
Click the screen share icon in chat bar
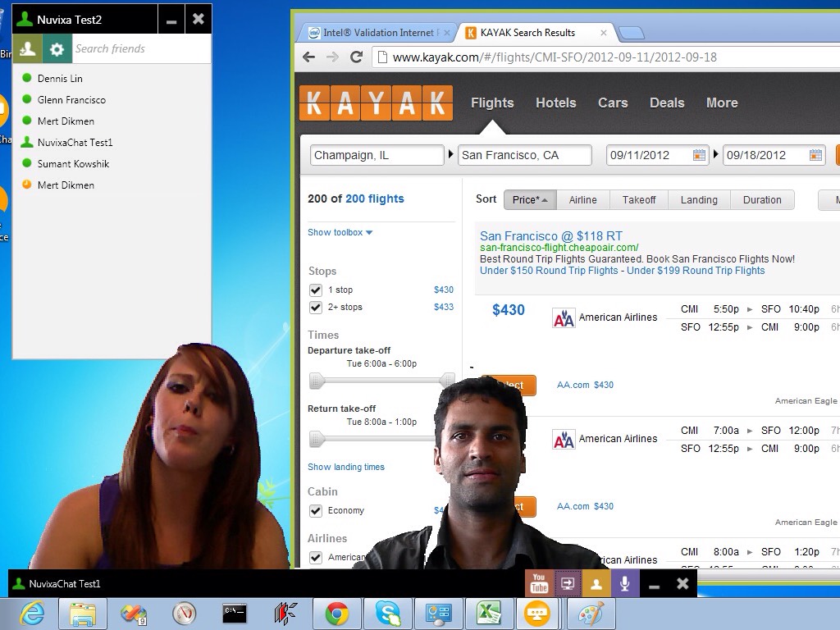[567, 583]
